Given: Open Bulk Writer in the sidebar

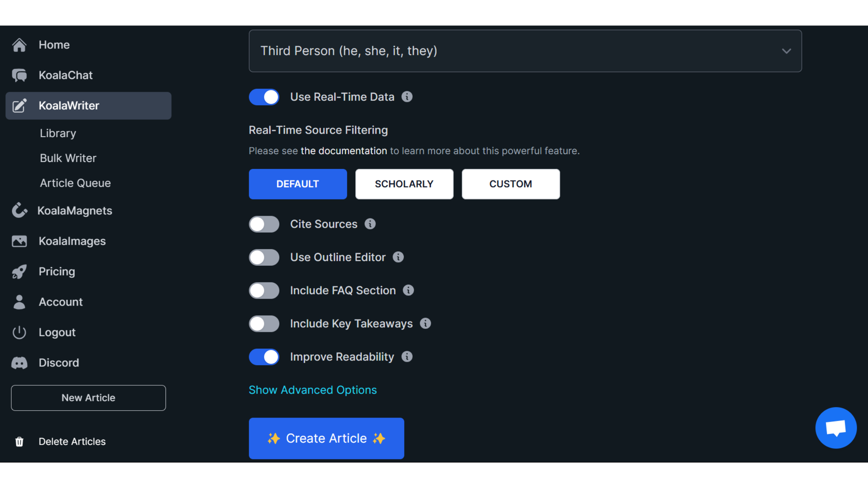Looking at the screenshot, I should click(x=68, y=158).
